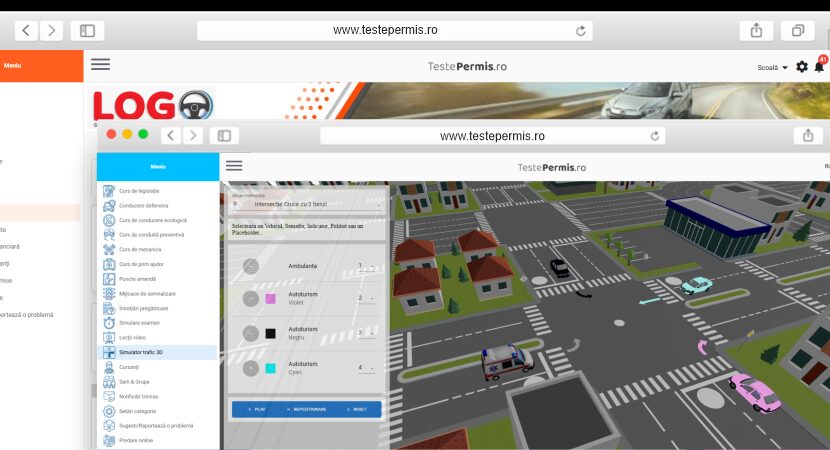Image resolution: width=830 pixels, height=450 pixels.
Task: Show tab overview in back browser window
Action: tap(798, 31)
